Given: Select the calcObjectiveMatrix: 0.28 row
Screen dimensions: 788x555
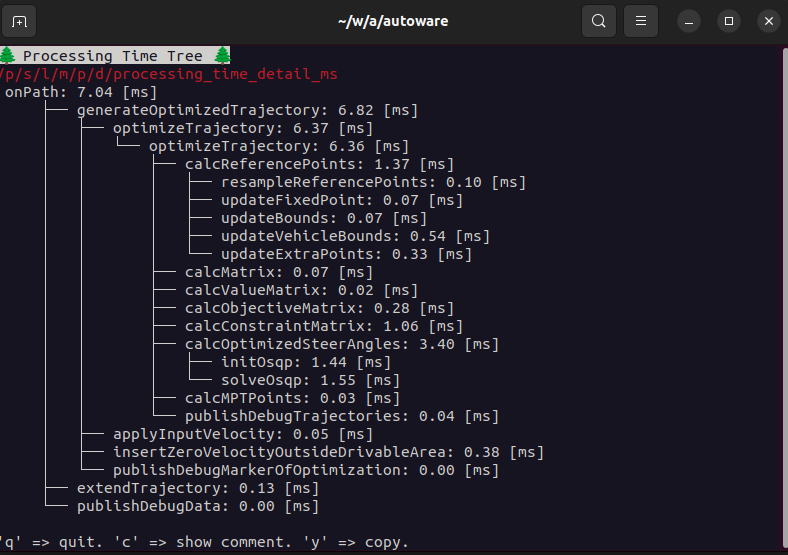Looking at the screenshot, I should click(319, 308).
